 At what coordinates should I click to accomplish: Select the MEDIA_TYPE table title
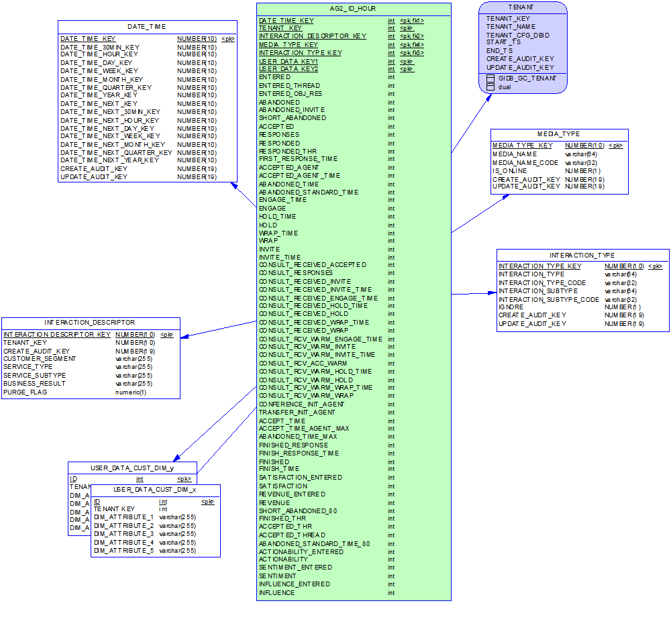[x=558, y=134]
